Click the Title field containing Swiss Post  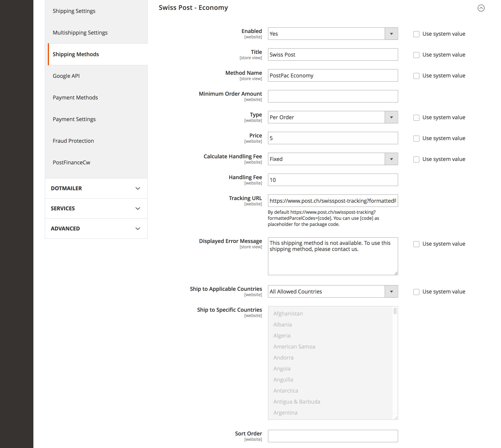click(x=333, y=55)
